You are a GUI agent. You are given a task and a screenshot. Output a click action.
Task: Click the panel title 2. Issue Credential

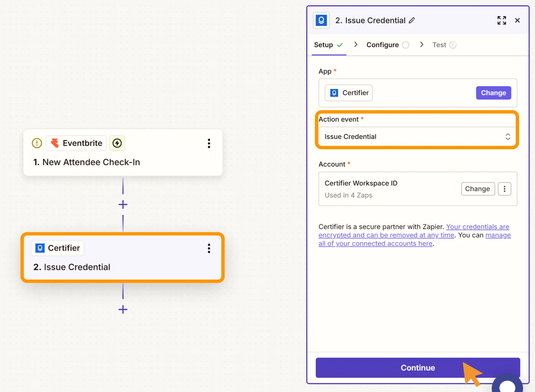point(370,20)
